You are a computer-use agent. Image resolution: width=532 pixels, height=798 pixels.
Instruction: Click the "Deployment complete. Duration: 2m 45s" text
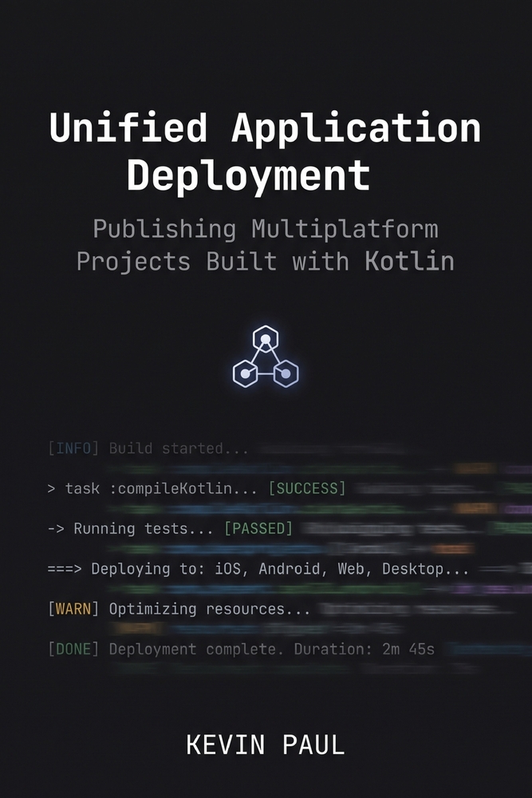point(272,650)
